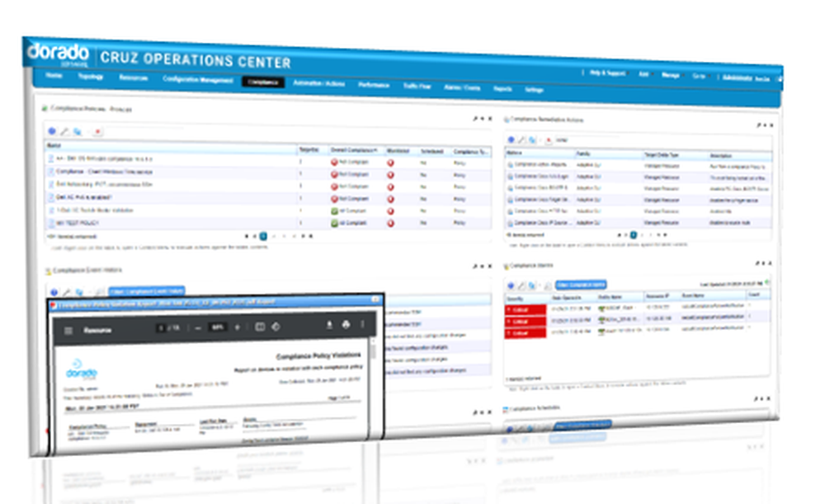This screenshot has height=504, width=825.
Task: Close the Compliance Policies panel
Action: (x=490, y=119)
